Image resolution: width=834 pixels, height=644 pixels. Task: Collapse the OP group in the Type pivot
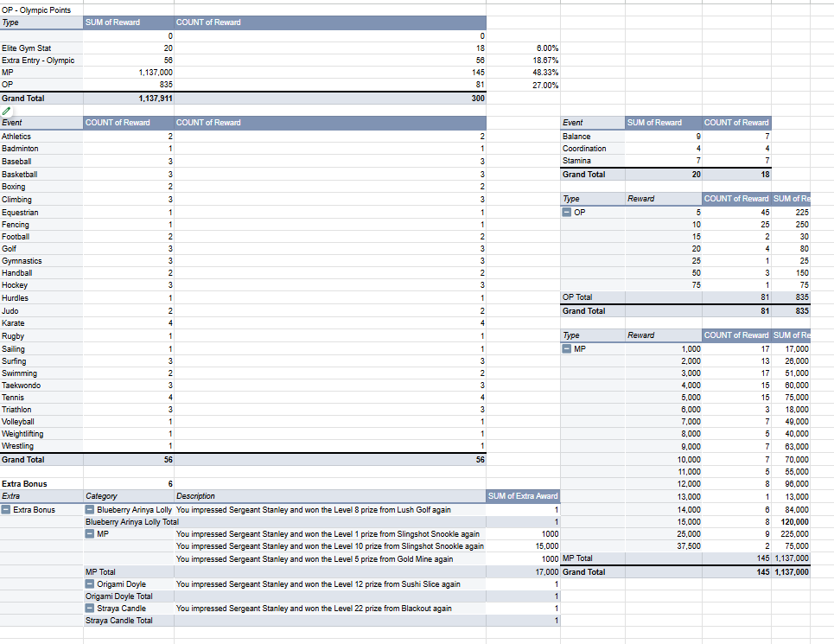(567, 212)
